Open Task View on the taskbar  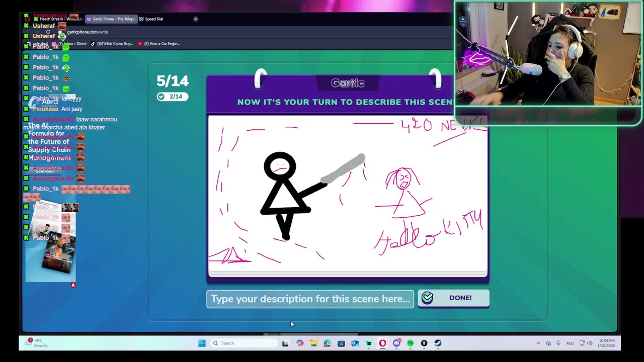coord(285,343)
